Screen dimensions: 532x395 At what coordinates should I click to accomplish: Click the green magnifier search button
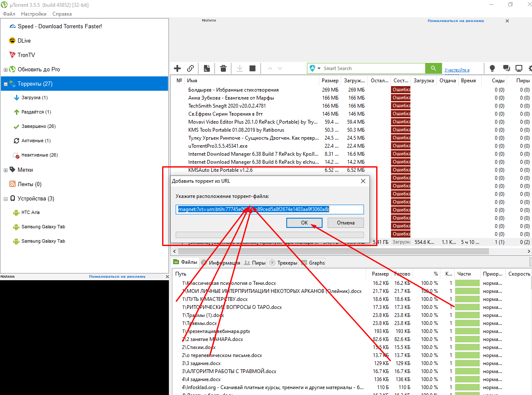(x=433, y=68)
